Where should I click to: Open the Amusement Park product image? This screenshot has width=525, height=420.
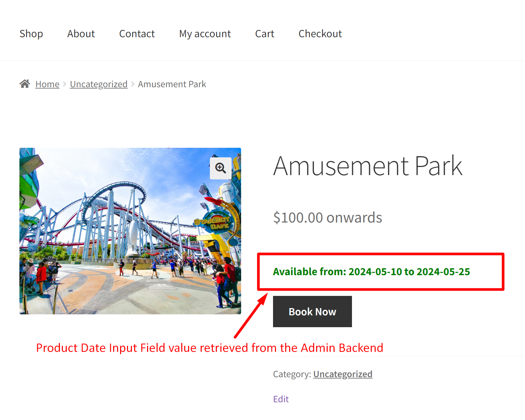click(x=130, y=231)
